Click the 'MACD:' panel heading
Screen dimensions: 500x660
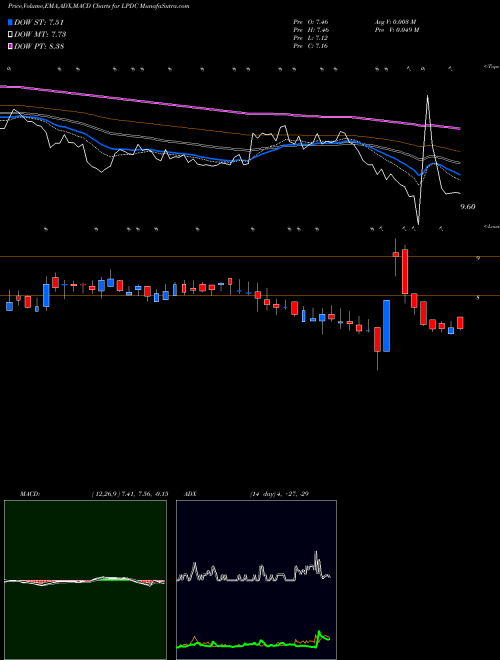pyautogui.click(x=30, y=494)
